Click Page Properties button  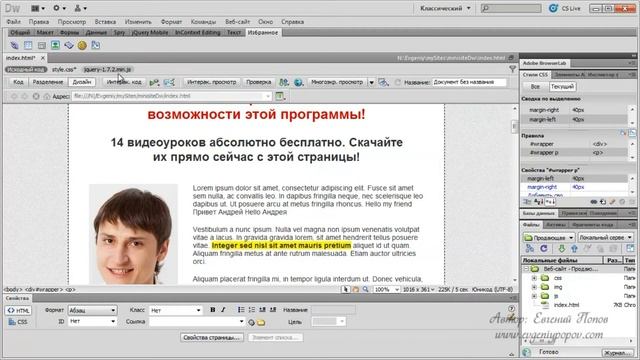point(211,338)
